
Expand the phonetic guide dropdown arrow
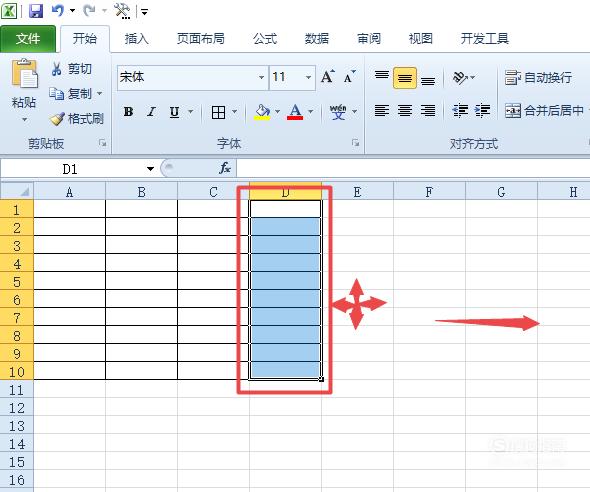click(354, 112)
